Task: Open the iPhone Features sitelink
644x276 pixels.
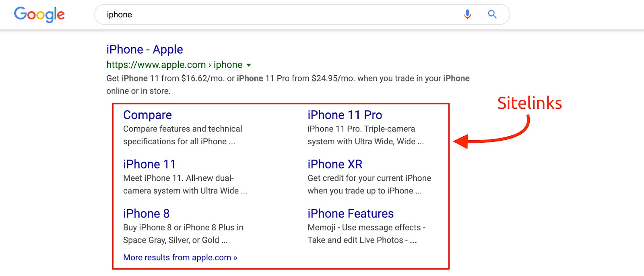Action: coord(350,214)
